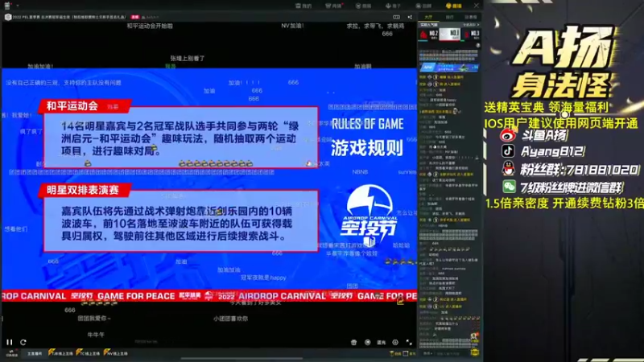Click the round grey icon below the rankings
The height and width of the screenshot is (362, 644).
477,46
